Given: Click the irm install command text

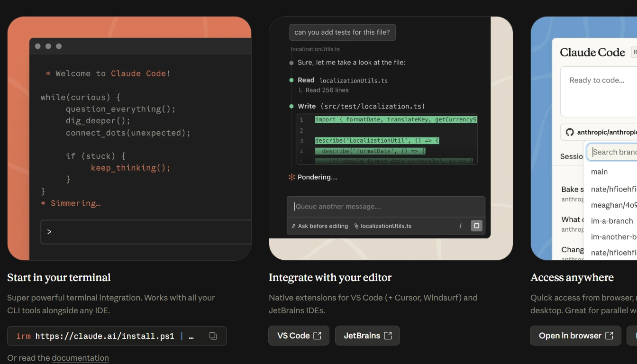Looking at the screenshot, I should coord(105,336).
